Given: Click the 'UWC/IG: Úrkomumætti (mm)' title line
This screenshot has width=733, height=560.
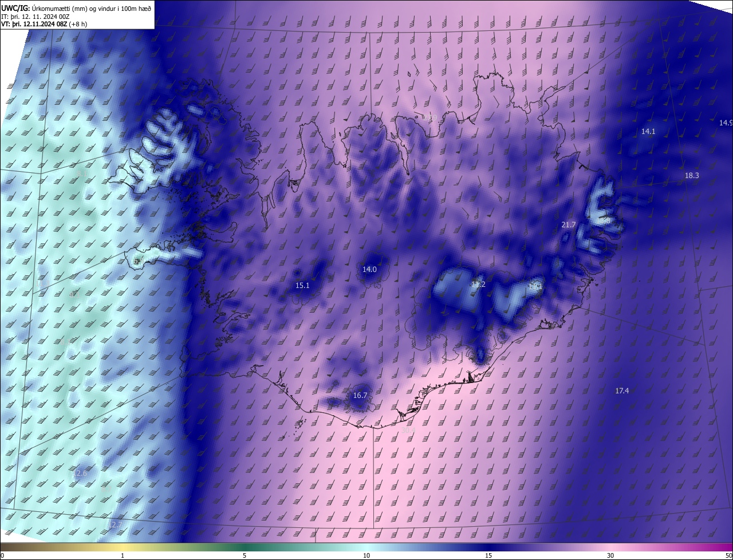Looking at the screenshot, I should pyautogui.click(x=76, y=7).
